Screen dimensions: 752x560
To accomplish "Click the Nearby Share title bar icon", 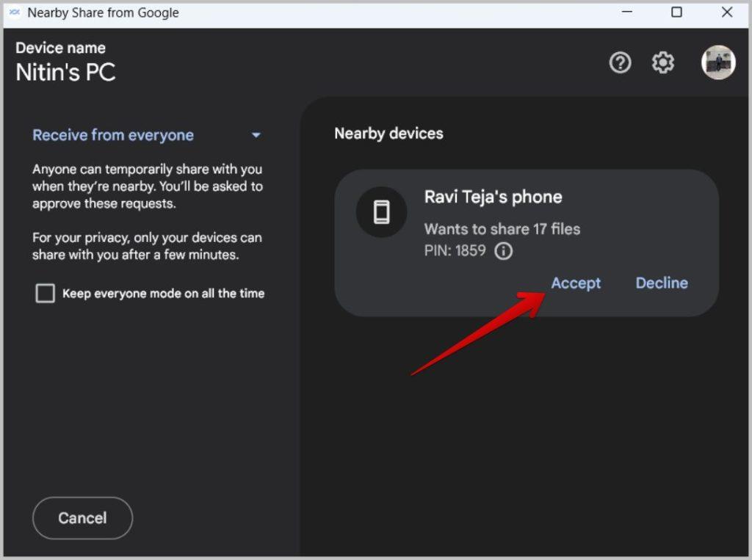I will coord(15,12).
